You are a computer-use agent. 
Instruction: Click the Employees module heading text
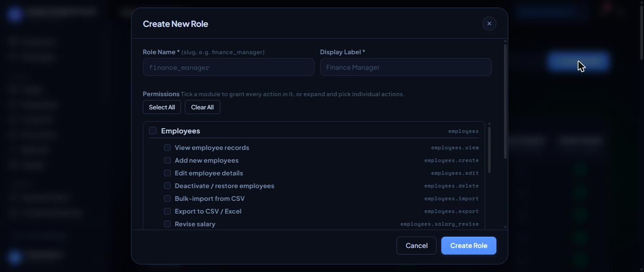click(181, 131)
